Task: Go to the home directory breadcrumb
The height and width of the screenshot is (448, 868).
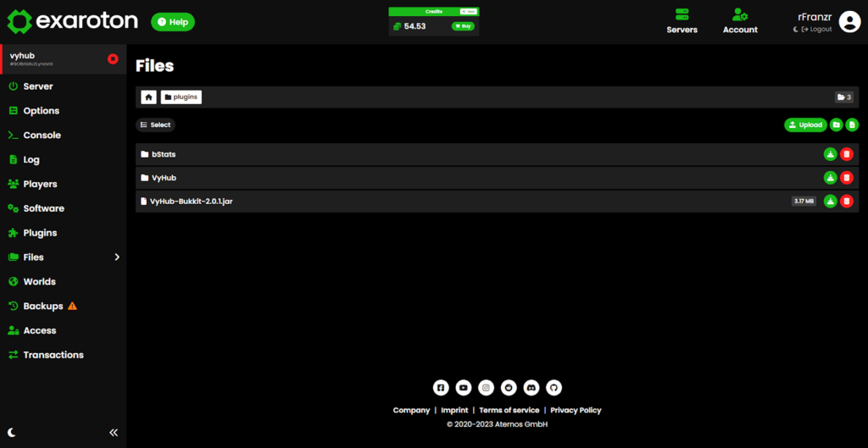Action: click(x=148, y=97)
